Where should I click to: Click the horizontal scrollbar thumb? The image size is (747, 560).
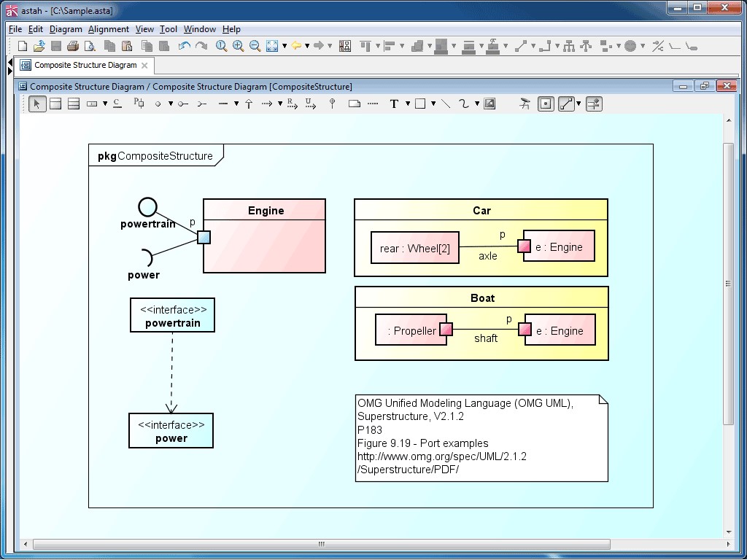[321, 544]
